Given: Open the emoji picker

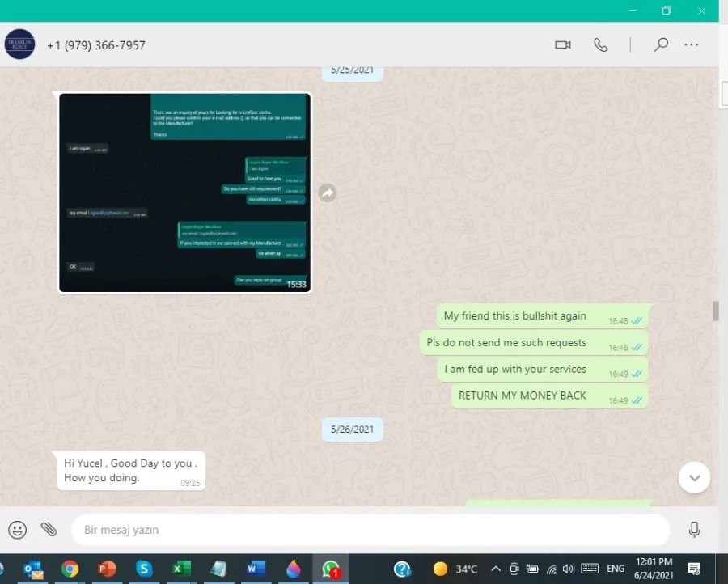Looking at the screenshot, I should (18, 530).
